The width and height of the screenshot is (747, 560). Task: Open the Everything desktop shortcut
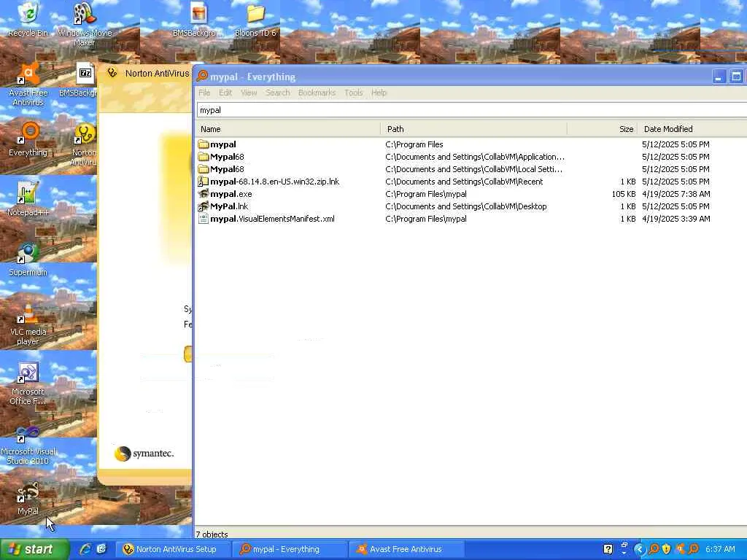(28, 139)
